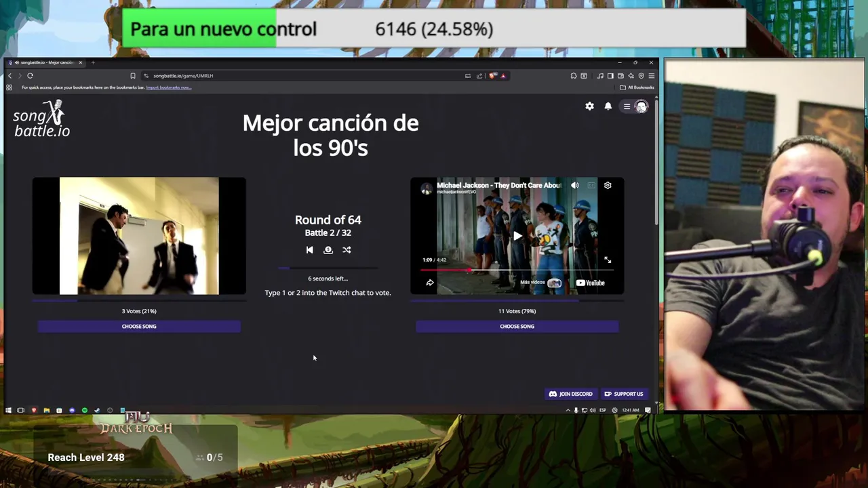Open songbattle settings gear icon
The width and height of the screenshot is (868, 488).
tap(589, 106)
